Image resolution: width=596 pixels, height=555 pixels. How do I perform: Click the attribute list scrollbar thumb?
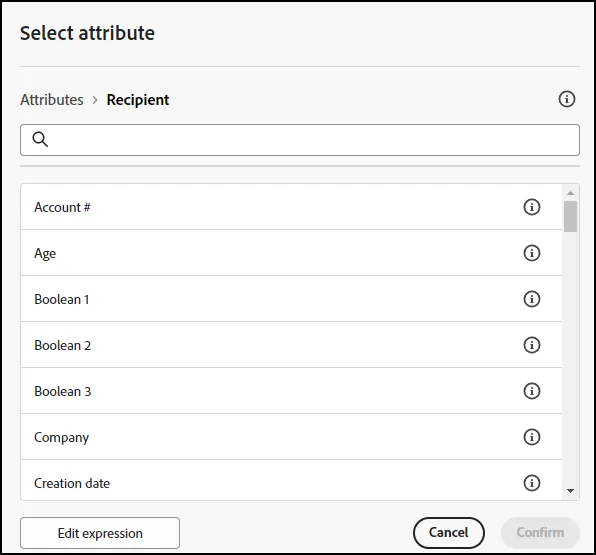click(570, 216)
